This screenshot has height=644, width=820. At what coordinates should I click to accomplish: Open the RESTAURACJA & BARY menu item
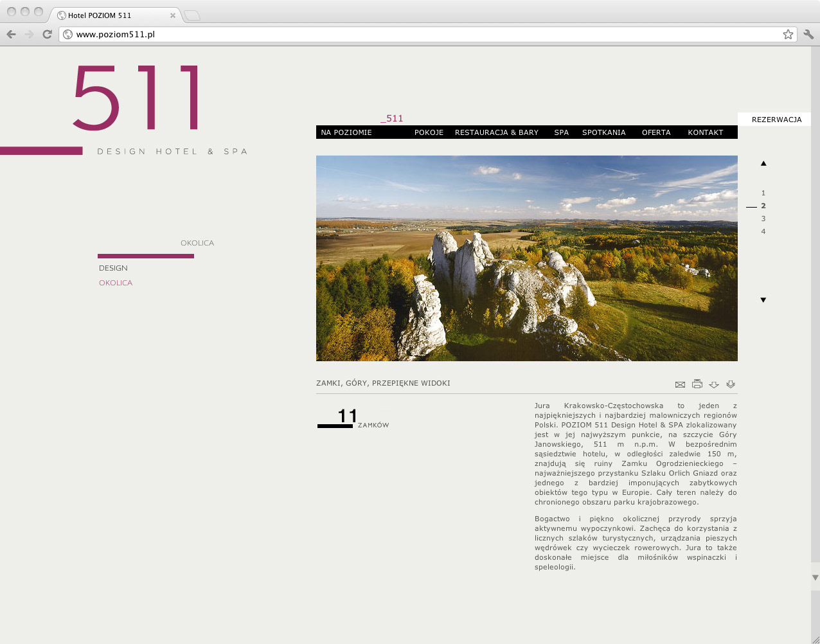[496, 132]
